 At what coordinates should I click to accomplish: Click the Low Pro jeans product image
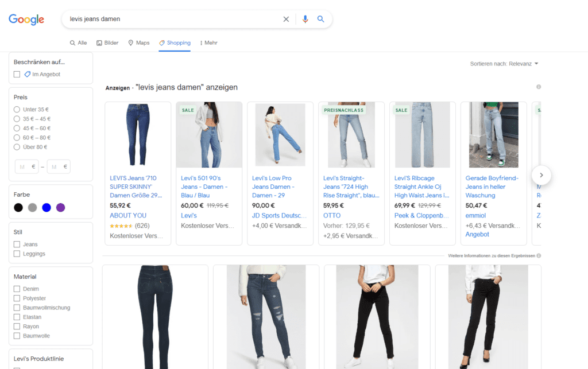click(280, 135)
